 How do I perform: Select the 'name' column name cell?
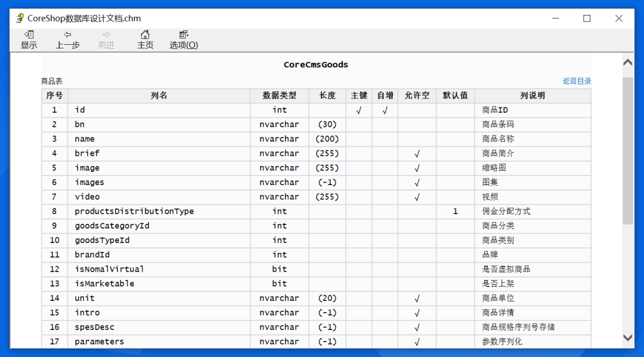click(159, 139)
